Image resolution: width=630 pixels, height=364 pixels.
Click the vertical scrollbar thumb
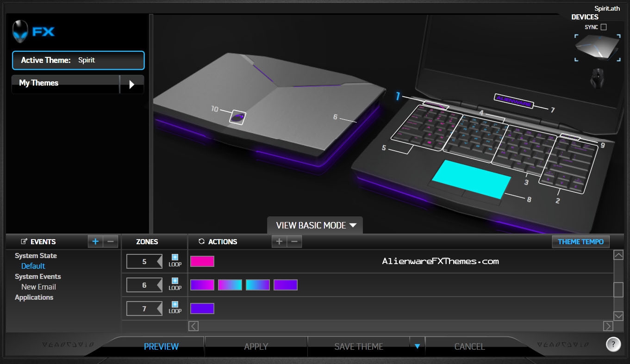pyautogui.click(x=618, y=290)
